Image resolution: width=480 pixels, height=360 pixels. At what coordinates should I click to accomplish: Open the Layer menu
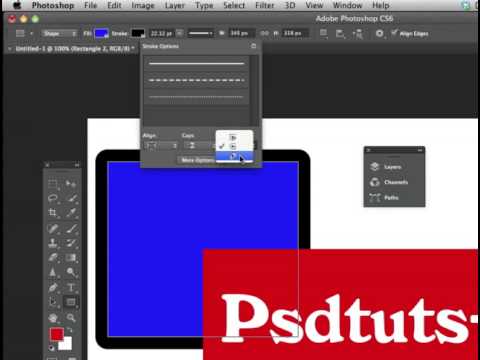pyautogui.click(x=174, y=5)
